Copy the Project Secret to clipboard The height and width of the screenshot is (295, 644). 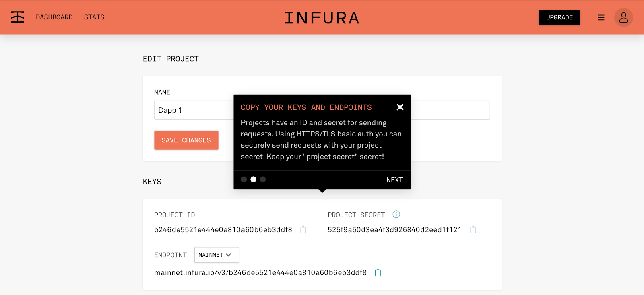[473, 229]
